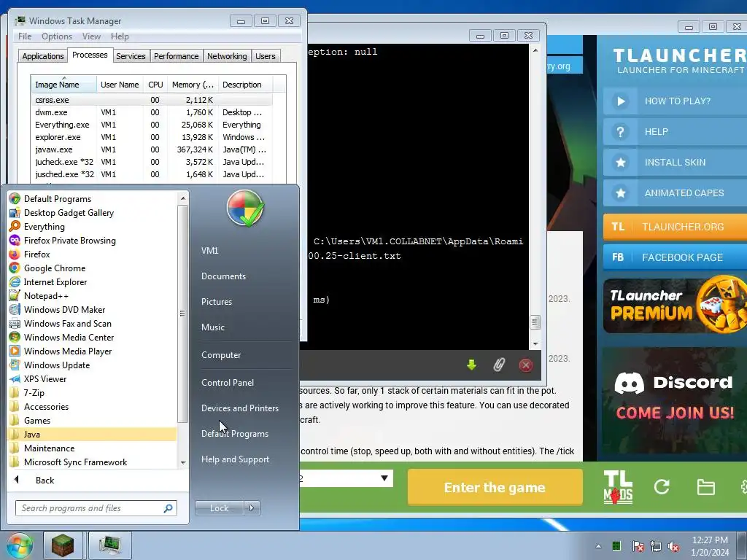Launch Windows Media Center icon
This screenshot has height=560, width=747.
tap(15, 337)
